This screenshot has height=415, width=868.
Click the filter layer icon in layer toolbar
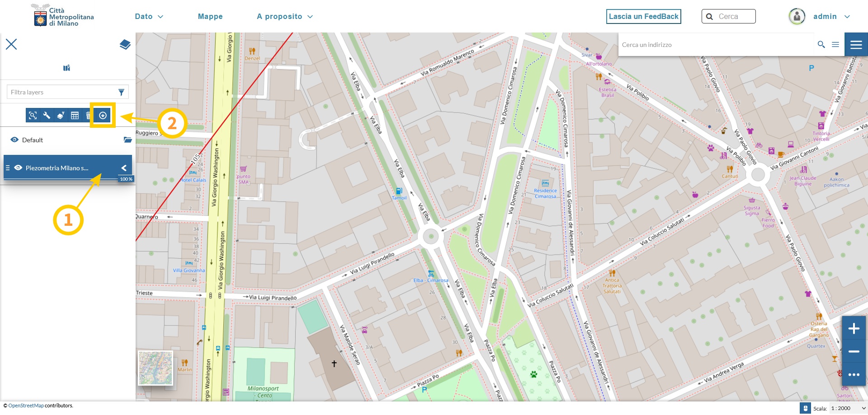(x=61, y=116)
